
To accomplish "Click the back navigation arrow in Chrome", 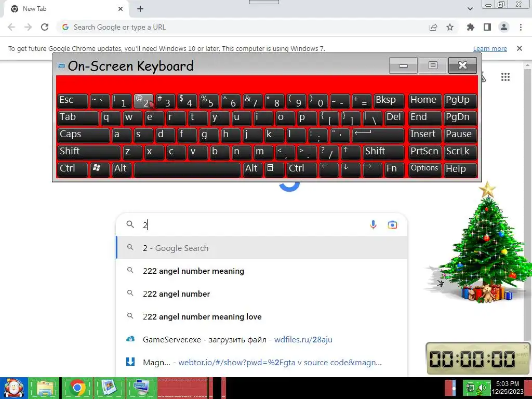I will pyautogui.click(x=11, y=27).
